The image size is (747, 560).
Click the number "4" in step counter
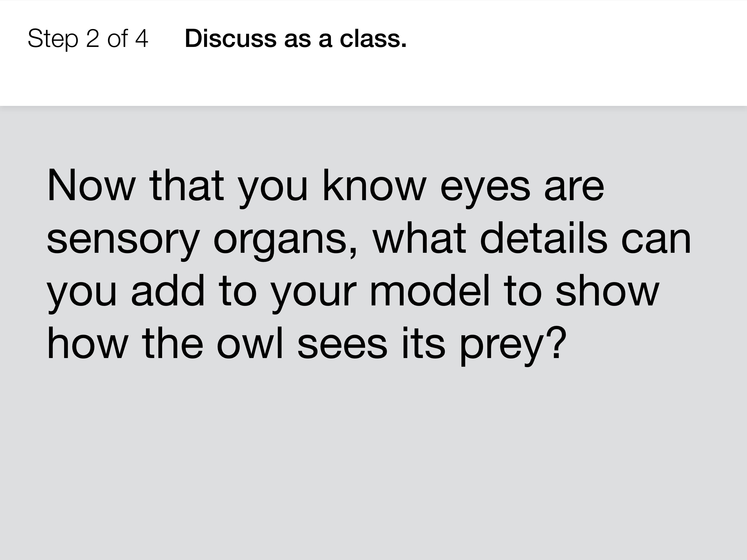142,38
